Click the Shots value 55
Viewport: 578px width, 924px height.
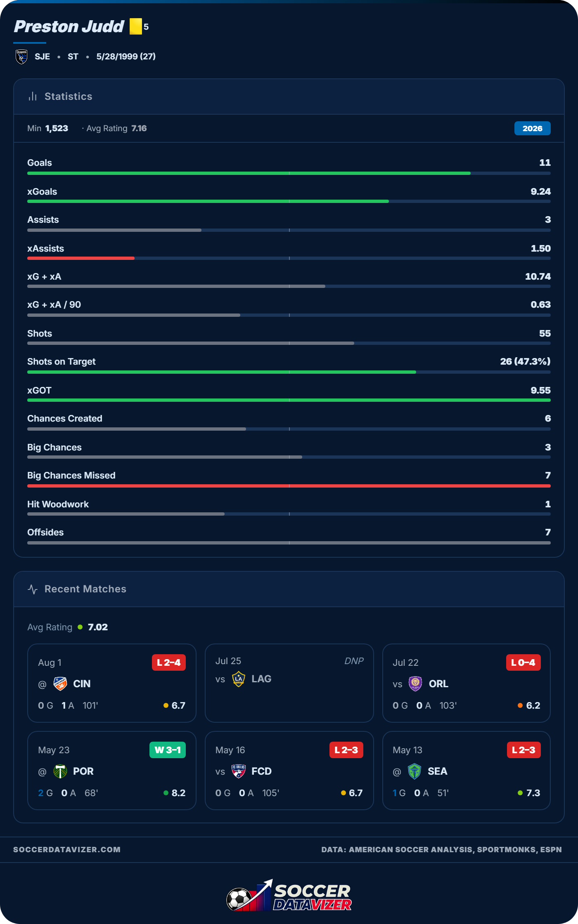[545, 333]
